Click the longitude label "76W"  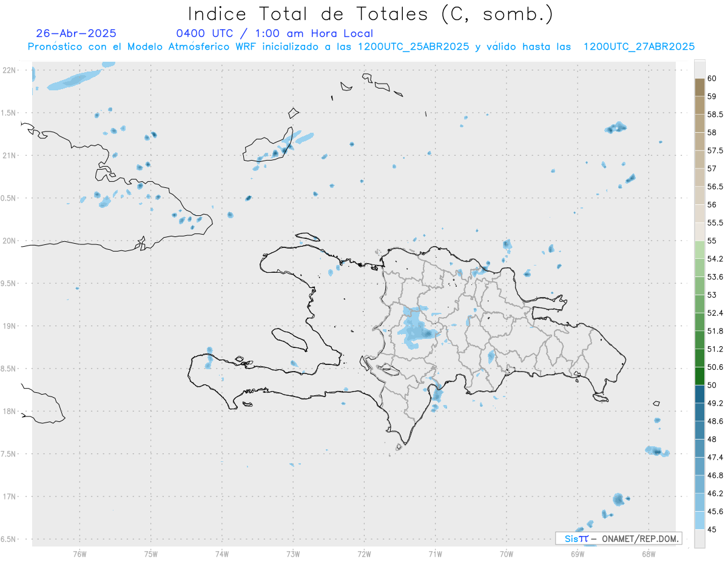click(79, 554)
